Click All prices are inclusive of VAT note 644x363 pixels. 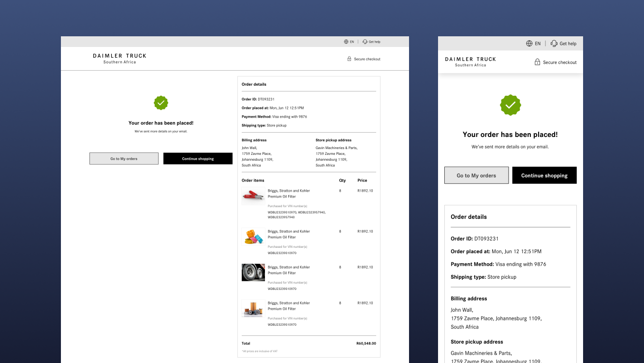260,351
